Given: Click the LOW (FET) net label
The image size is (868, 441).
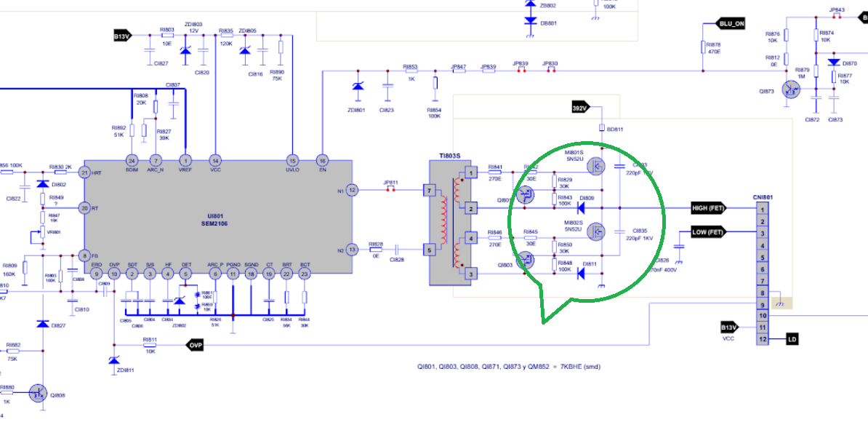Looking at the screenshot, I should [x=707, y=231].
